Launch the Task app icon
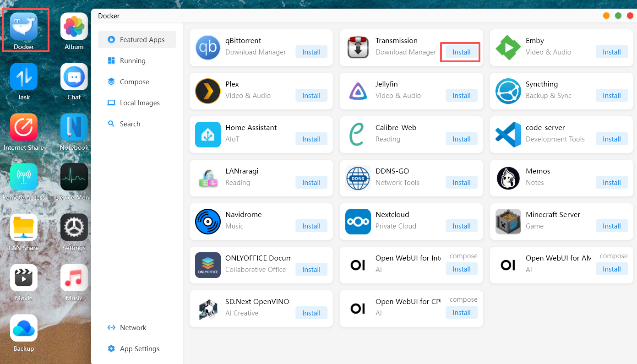Screen dimensions: 637x364 [24, 77]
